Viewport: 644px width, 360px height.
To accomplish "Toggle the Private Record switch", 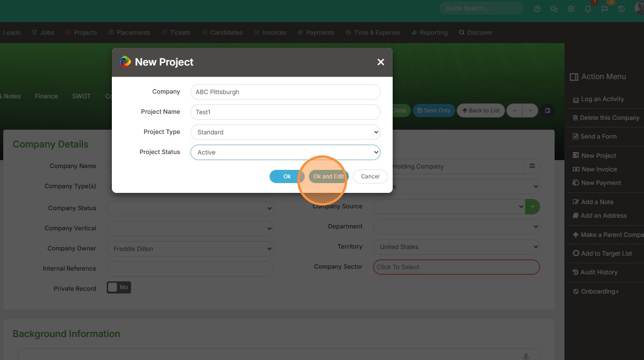I will pos(119,287).
